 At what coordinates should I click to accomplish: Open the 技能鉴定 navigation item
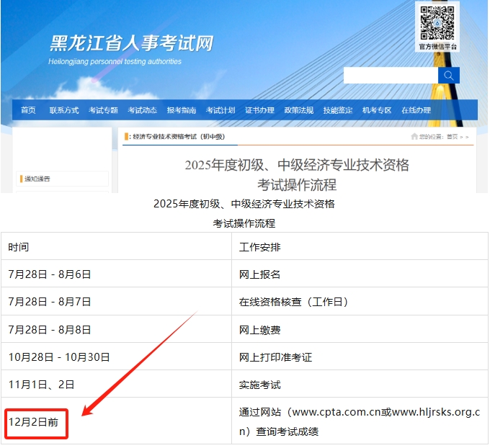[338, 110]
